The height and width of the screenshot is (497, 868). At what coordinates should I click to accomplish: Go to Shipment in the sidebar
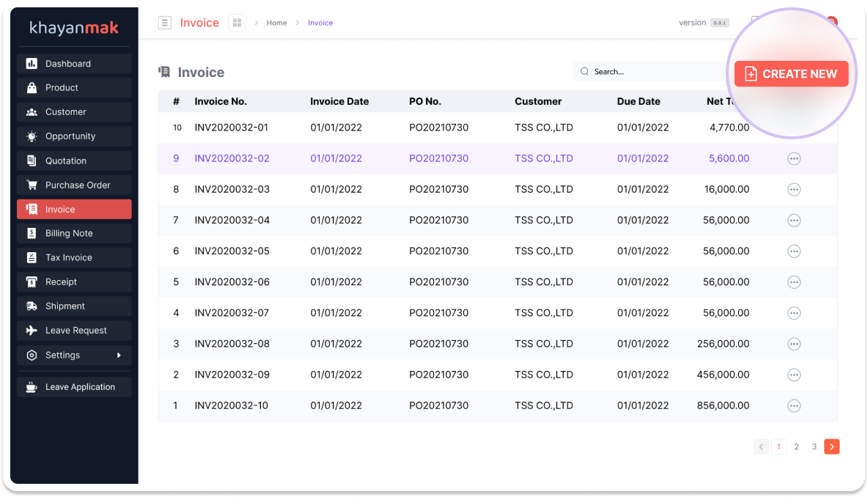click(x=74, y=306)
